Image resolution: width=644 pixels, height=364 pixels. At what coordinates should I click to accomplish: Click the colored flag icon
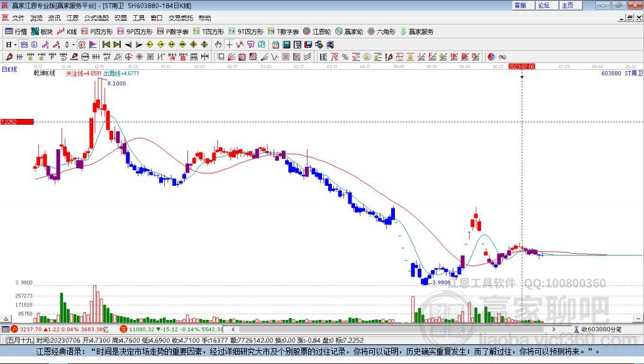pos(93,45)
